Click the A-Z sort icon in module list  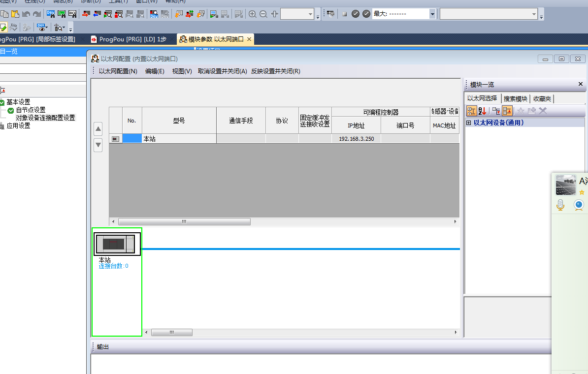tap(483, 111)
